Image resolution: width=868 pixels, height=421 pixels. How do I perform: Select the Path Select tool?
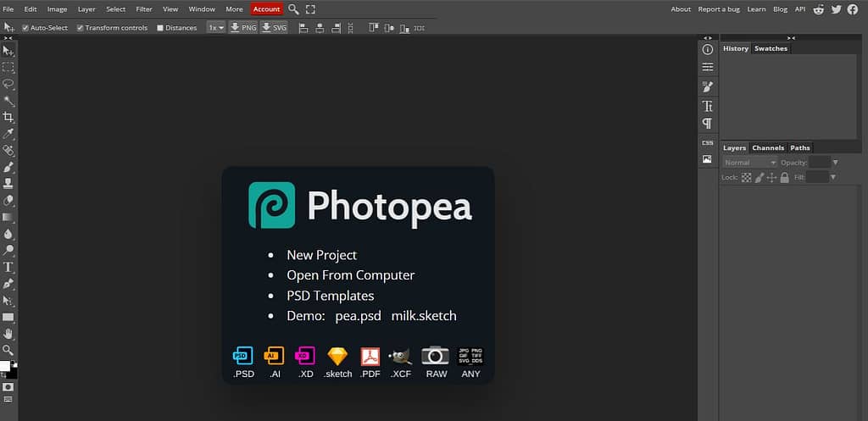pyautogui.click(x=8, y=301)
